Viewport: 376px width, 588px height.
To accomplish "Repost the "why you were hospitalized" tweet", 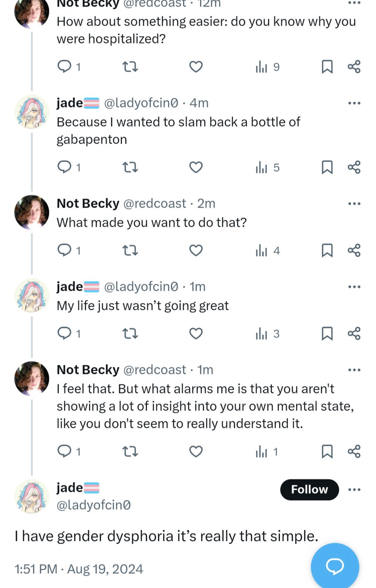I will tap(130, 67).
